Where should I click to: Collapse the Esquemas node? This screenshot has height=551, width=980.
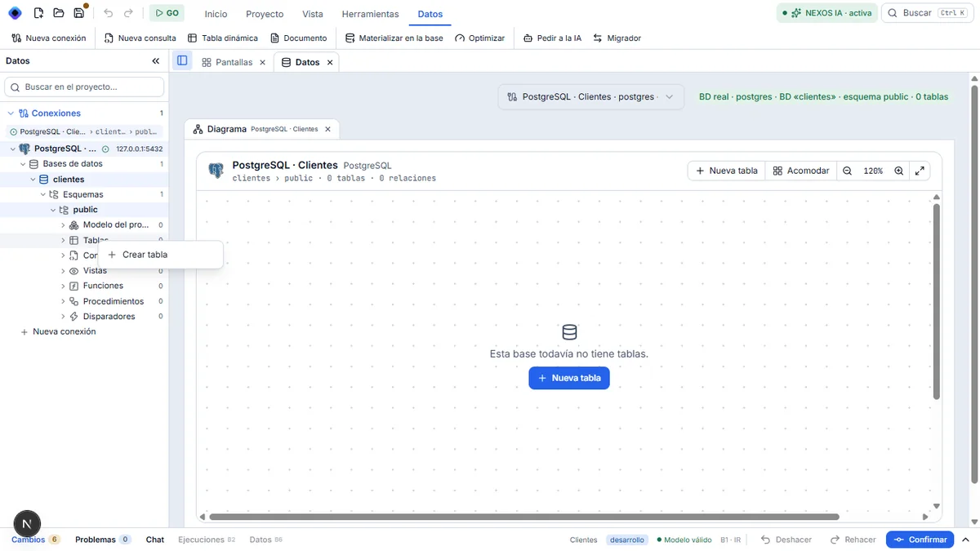click(x=43, y=194)
